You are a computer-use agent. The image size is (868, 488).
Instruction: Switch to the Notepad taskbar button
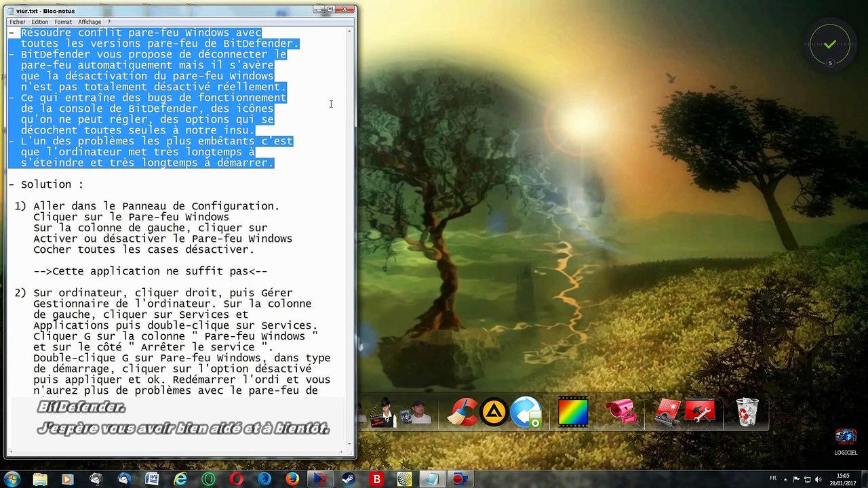click(x=431, y=479)
